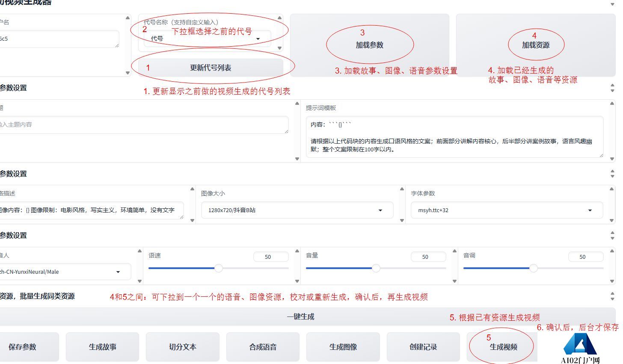The height and width of the screenshot is (364, 623).
Task: Click the 代号名称（支持自定义输入）label
Action: click(181, 22)
